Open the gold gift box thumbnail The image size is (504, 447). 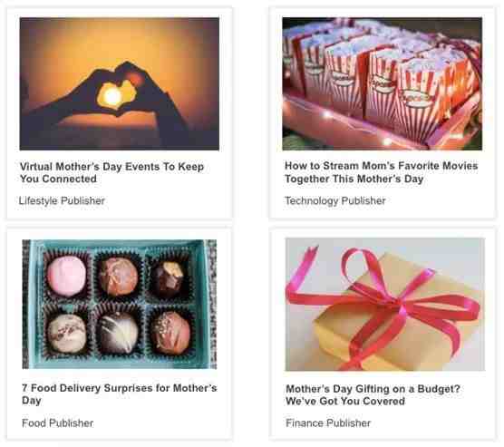(385, 305)
